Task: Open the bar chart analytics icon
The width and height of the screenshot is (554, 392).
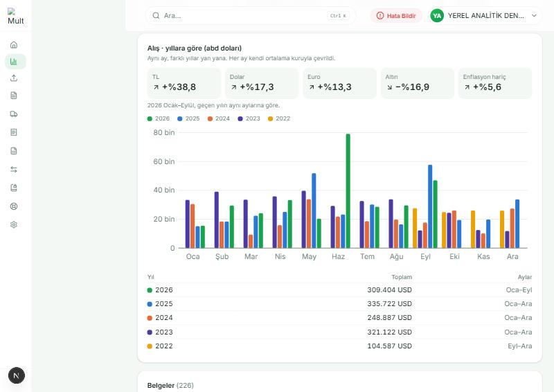Action: coord(14,62)
